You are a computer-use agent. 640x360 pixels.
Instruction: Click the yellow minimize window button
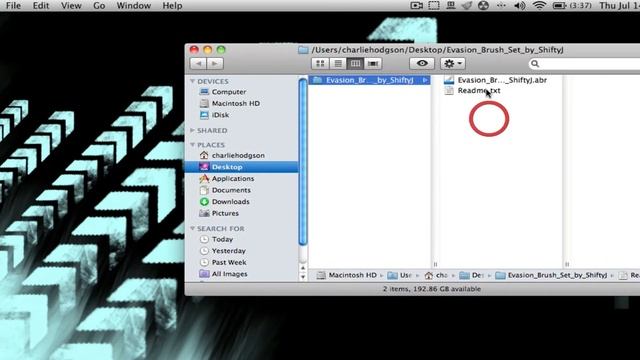(x=208, y=50)
